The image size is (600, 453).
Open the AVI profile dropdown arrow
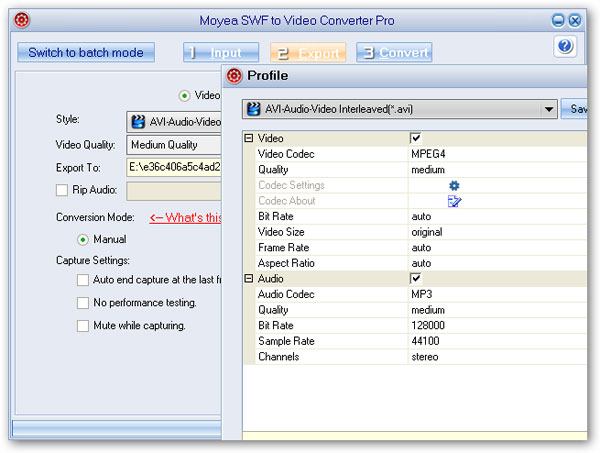549,109
